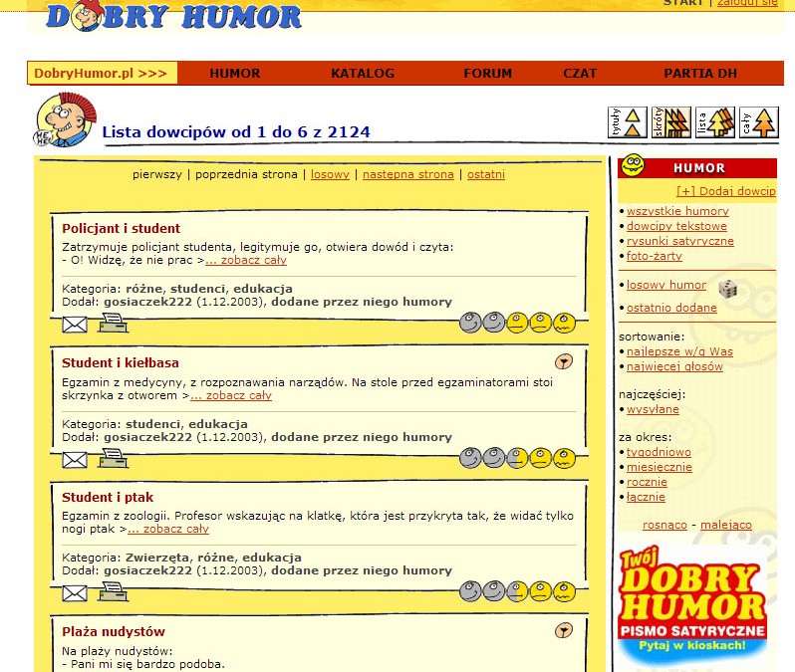Open the HUMOR menu item
795x672 pixels.
point(235,74)
